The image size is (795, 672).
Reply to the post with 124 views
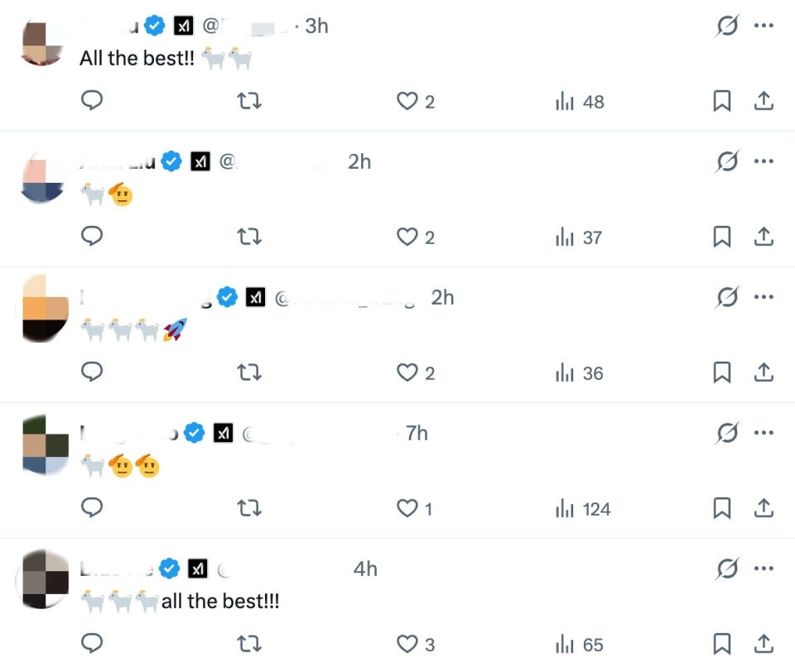click(x=92, y=508)
